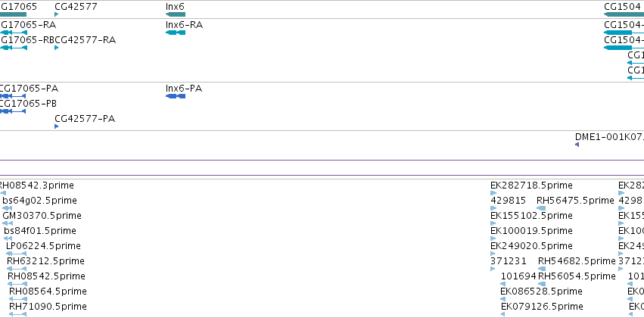644x318 pixels.
Task: Click the CG42577-PA protein label
Action: [85, 119]
